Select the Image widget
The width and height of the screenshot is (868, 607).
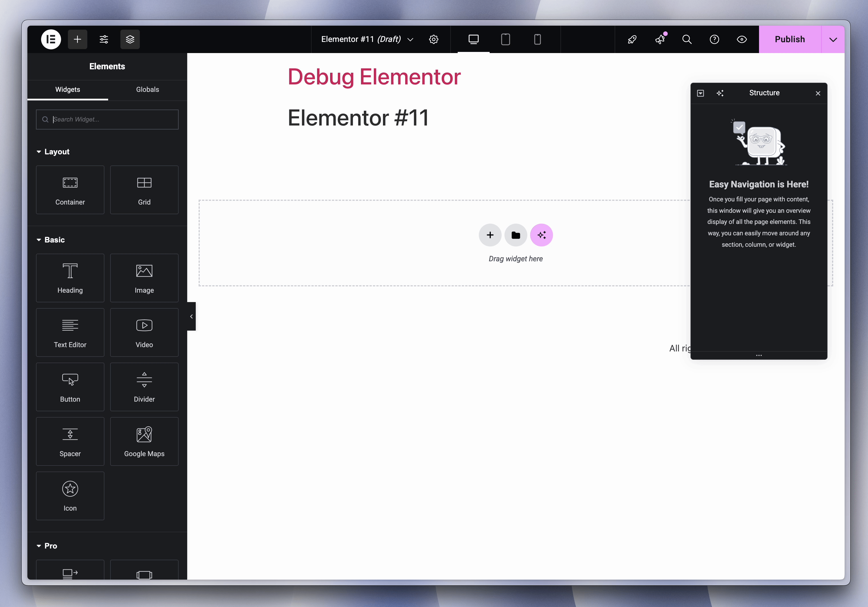(144, 278)
